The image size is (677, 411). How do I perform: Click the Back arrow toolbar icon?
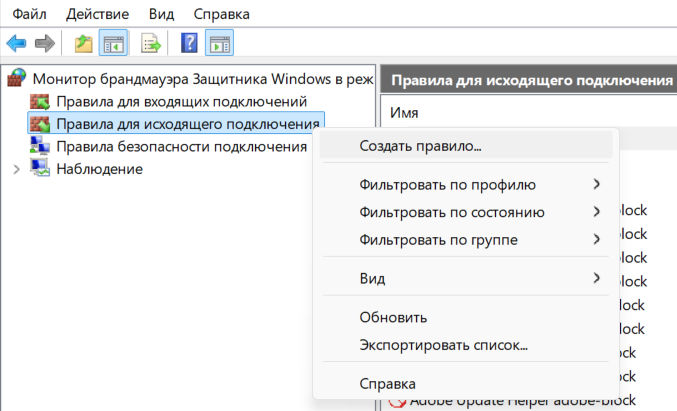(x=16, y=43)
